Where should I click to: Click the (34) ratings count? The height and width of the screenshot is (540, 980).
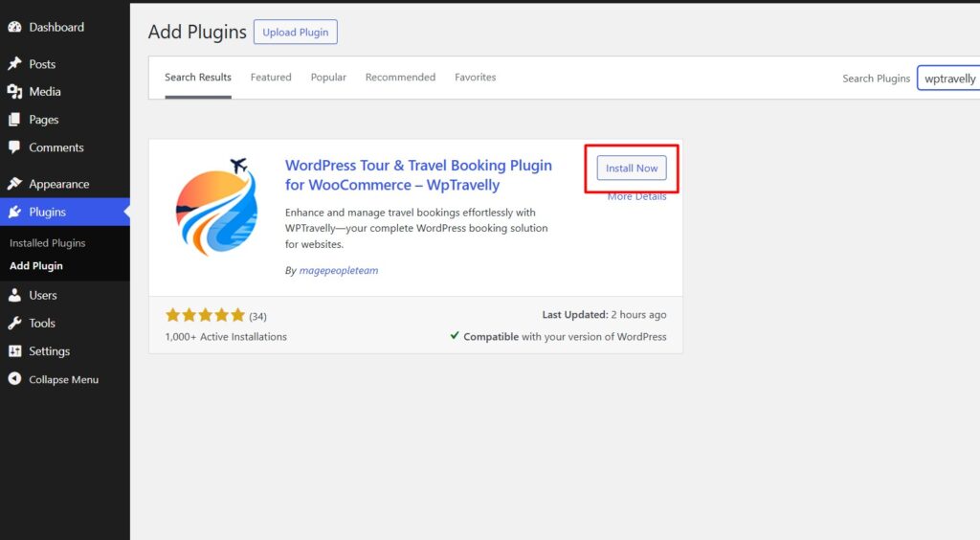click(258, 316)
